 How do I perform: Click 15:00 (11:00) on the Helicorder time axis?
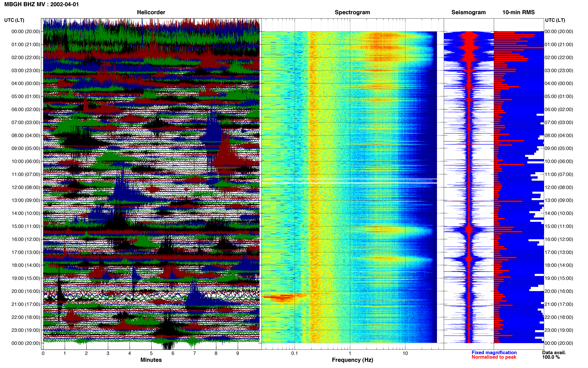pos(26,226)
